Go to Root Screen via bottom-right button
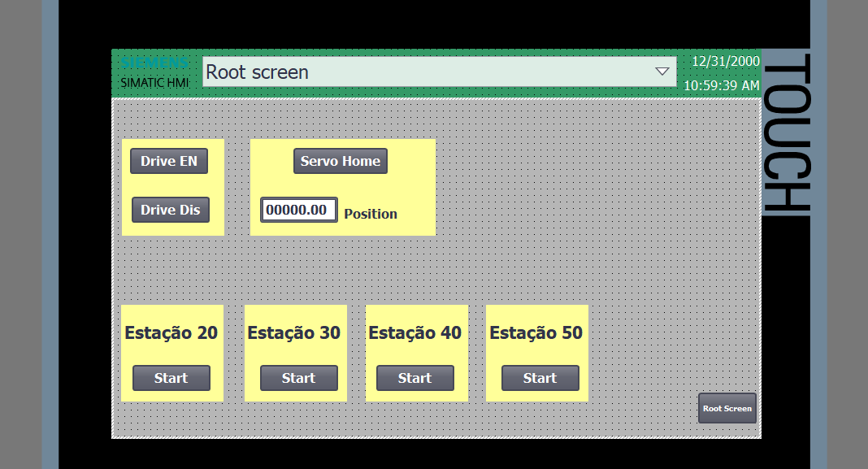Image resolution: width=868 pixels, height=469 pixels. [727, 409]
